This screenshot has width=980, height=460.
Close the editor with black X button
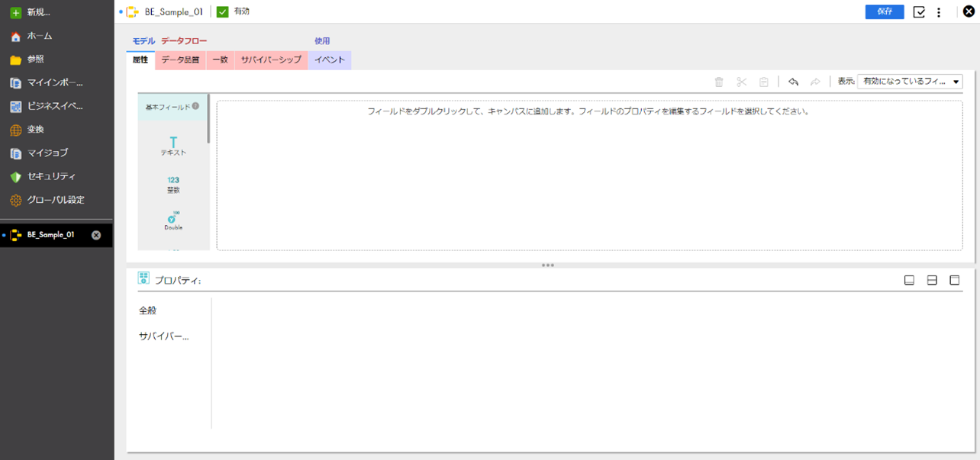coord(969,11)
